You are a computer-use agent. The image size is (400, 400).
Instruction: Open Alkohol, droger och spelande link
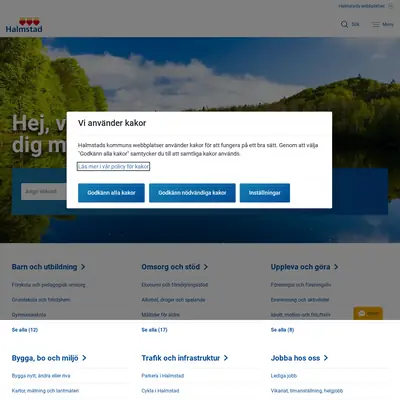(x=173, y=300)
